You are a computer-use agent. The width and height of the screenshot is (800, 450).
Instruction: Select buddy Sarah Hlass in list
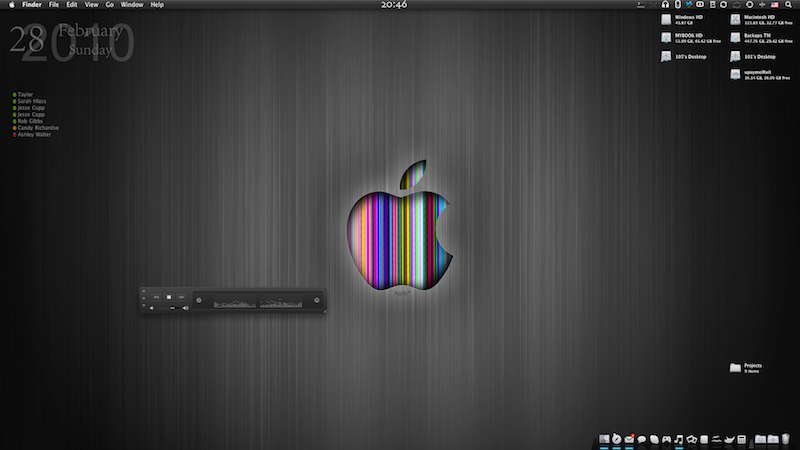pyautogui.click(x=30, y=101)
